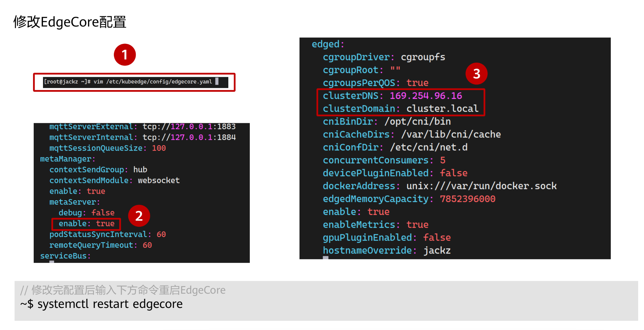Click the debug: false setting
The height and width of the screenshot is (330, 644).
click(86, 213)
